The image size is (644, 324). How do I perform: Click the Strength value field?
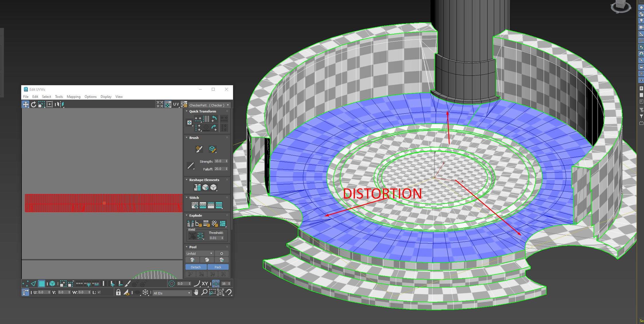tap(219, 161)
